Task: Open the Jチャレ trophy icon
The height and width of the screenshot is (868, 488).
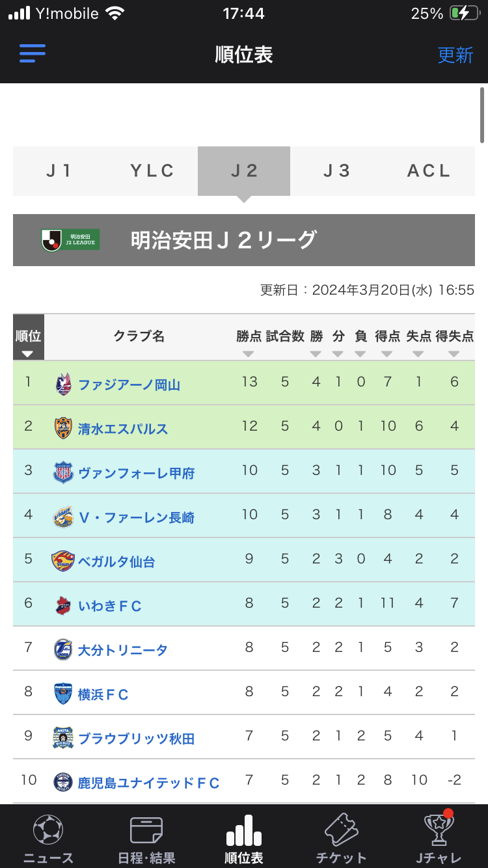Action: click(439, 830)
